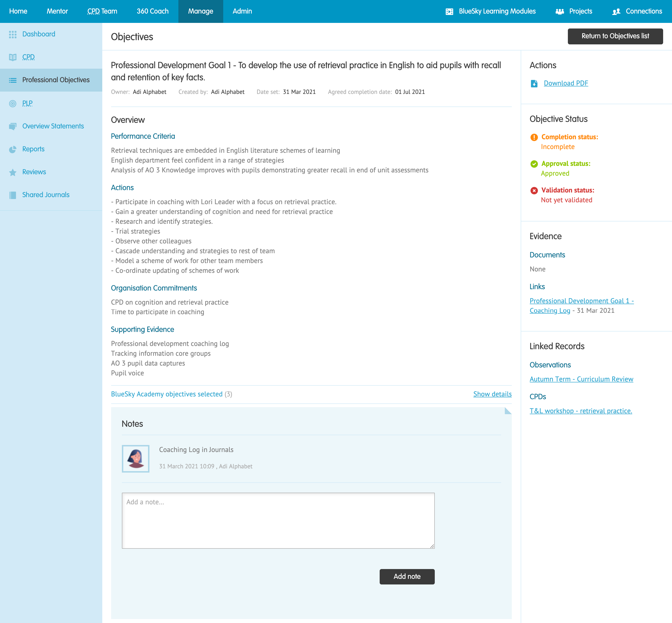Open Professional Development Goal 1 Coaching Log link
The width and height of the screenshot is (672, 623).
(x=581, y=306)
